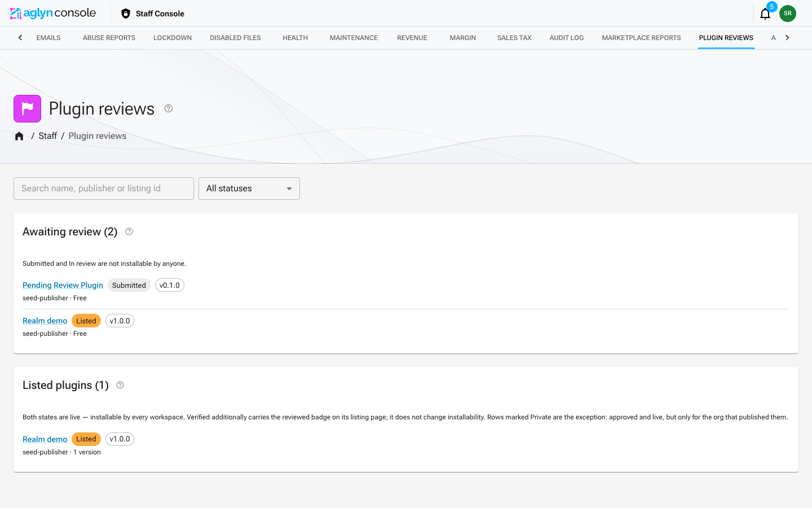Open the Pending Review Plugin link
812x508 pixels.
pos(63,285)
